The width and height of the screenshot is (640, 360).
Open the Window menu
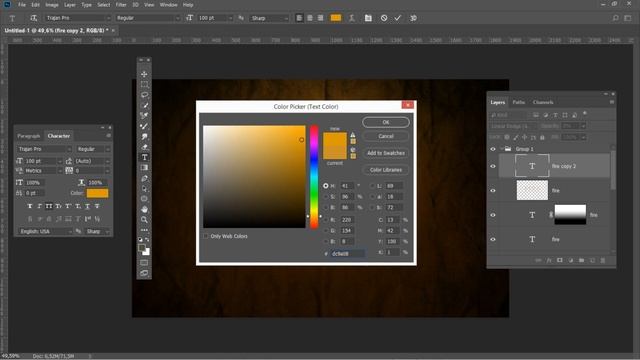(168, 5)
